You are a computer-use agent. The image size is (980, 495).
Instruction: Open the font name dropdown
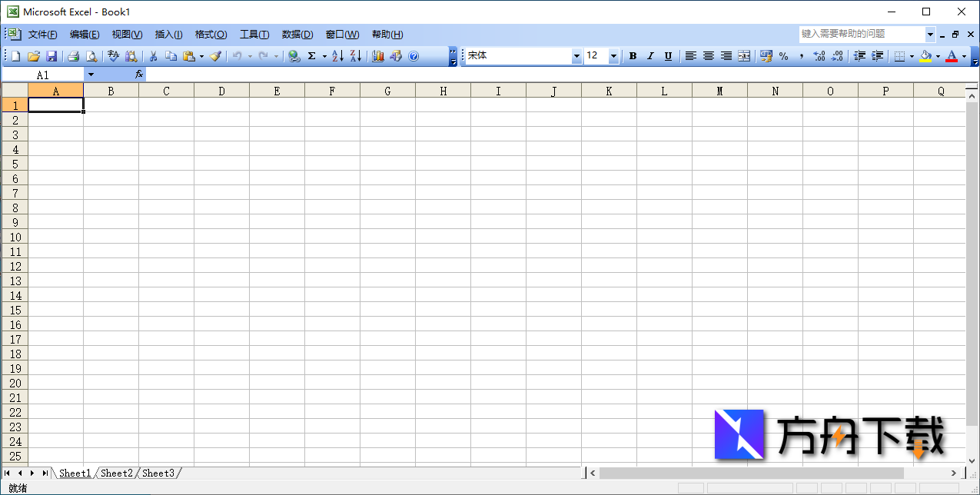(x=576, y=55)
